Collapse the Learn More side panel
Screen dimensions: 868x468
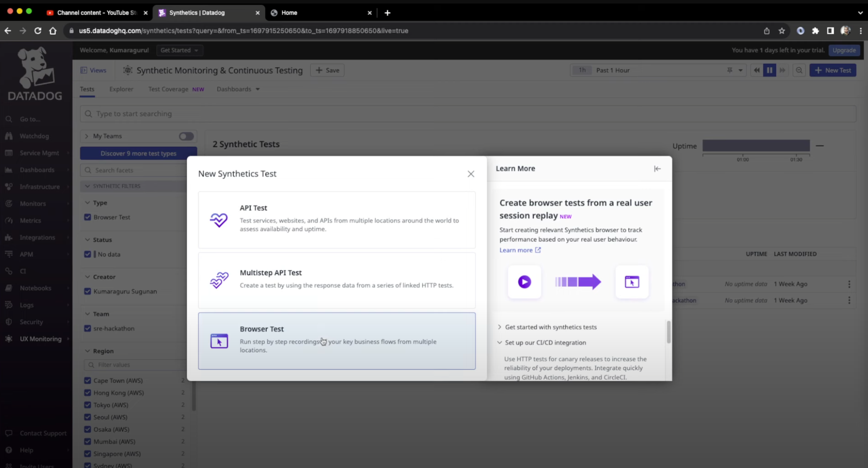657,168
